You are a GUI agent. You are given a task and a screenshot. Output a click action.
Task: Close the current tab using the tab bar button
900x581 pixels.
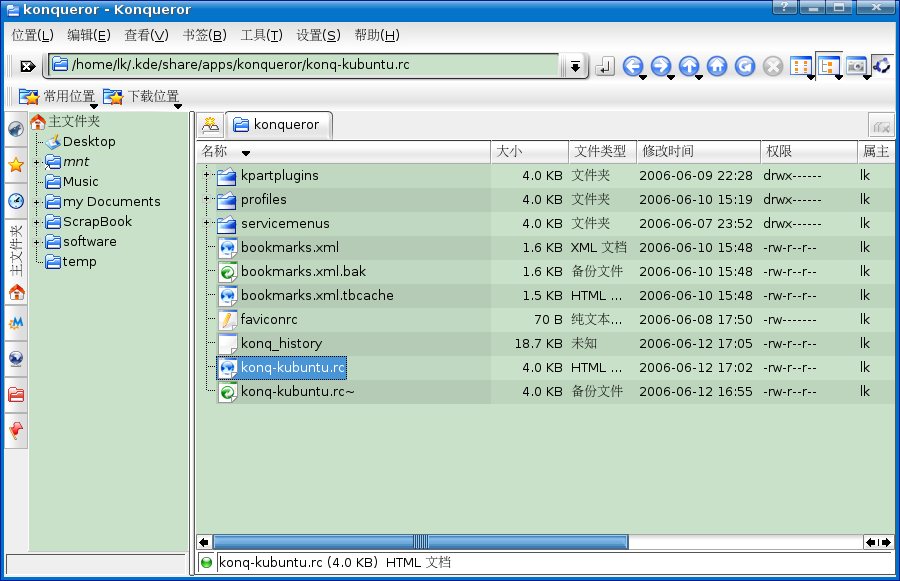[x=881, y=125]
